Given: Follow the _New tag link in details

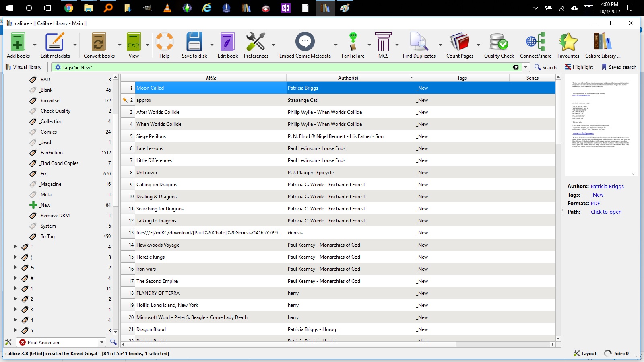Looking at the screenshot, I should (x=597, y=195).
